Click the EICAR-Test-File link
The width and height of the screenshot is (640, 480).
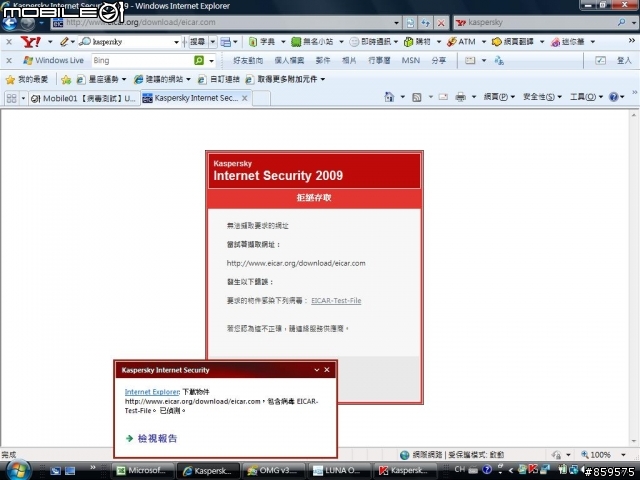[336, 300]
